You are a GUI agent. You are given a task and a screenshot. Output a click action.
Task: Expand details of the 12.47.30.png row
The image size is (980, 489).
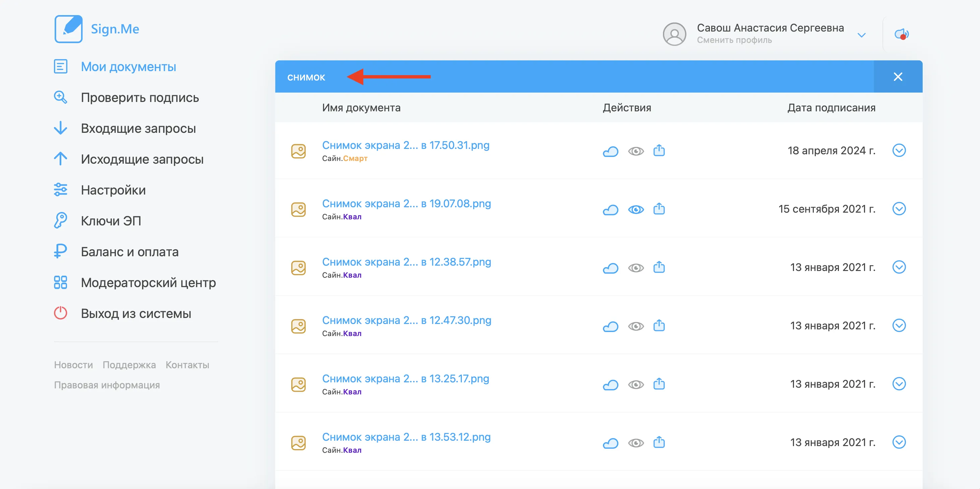click(899, 325)
